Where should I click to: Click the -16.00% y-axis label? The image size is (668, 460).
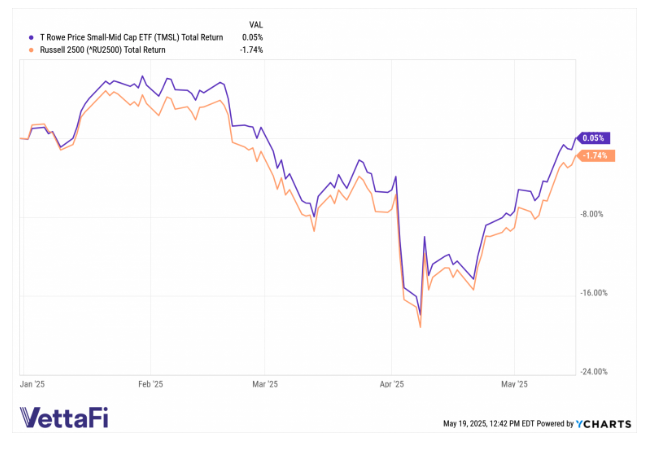[594, 293]
